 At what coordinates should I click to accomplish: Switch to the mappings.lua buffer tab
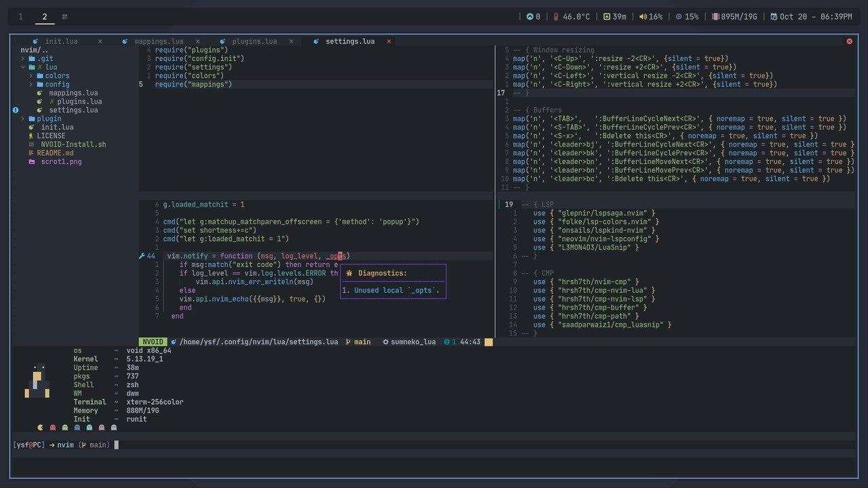pyautogui.click(x=159, y=41)
